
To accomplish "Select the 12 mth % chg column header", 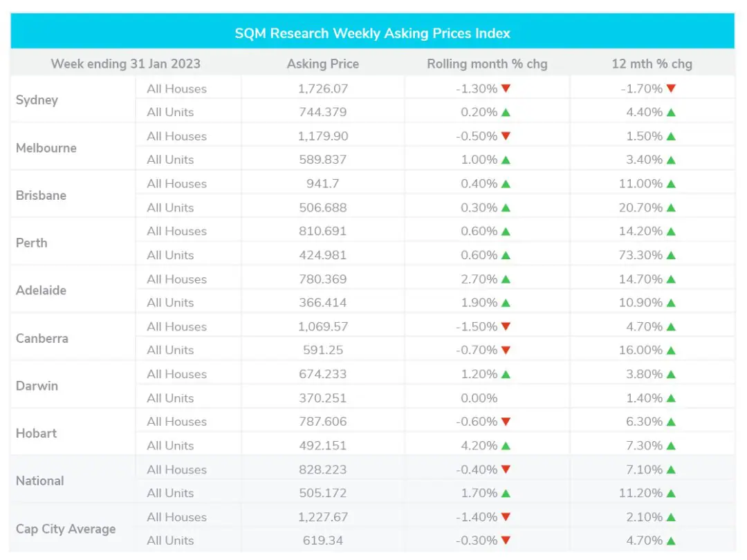I will 652,64.
